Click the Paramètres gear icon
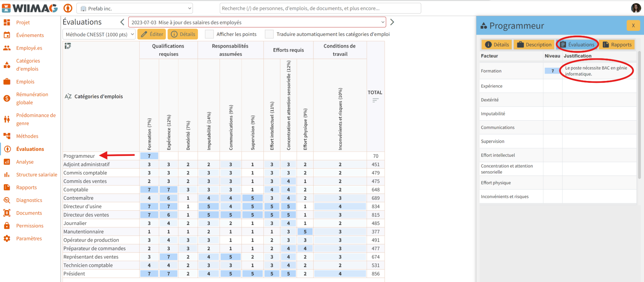This screenshot has width=644, height=282. click(x=7, y=238)
